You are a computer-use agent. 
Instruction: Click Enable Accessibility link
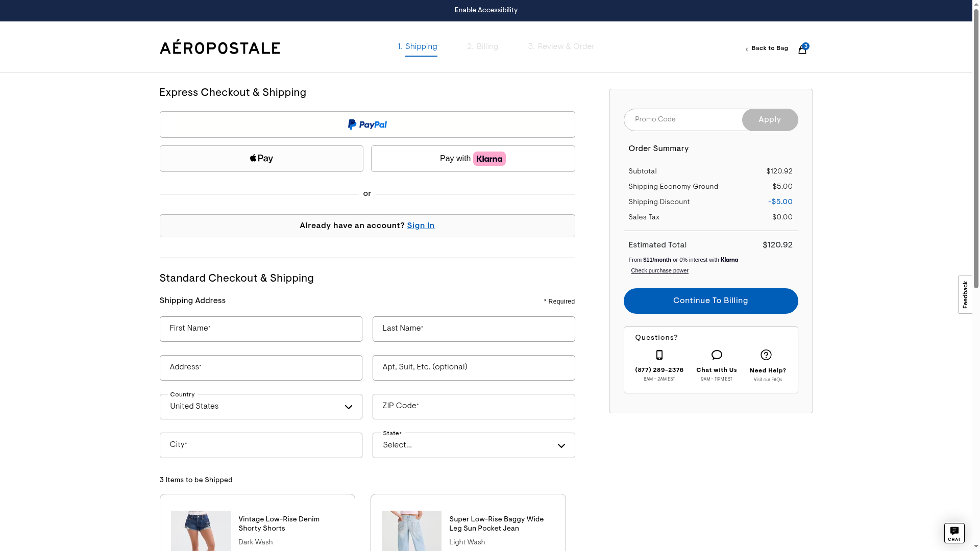(486, 10)
